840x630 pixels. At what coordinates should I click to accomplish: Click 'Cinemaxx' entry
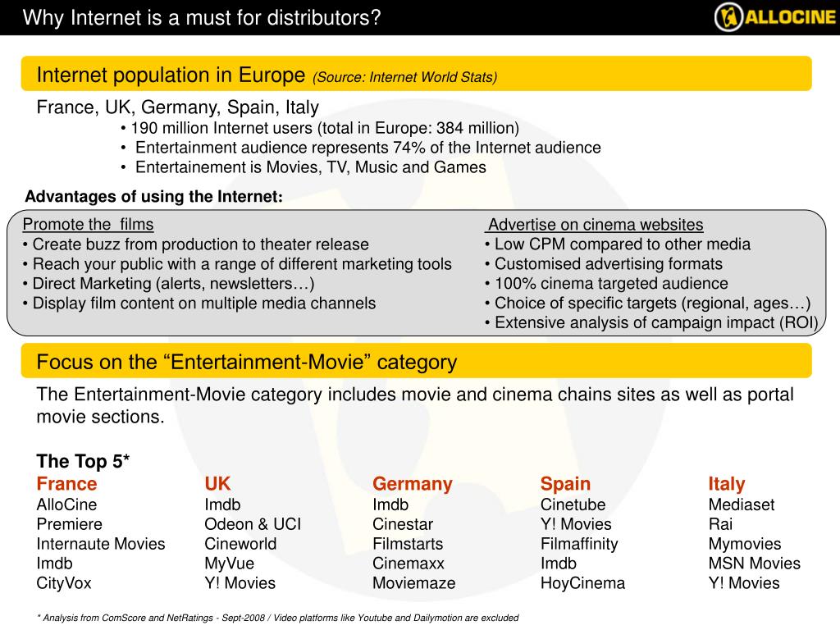tap(409, 564)
